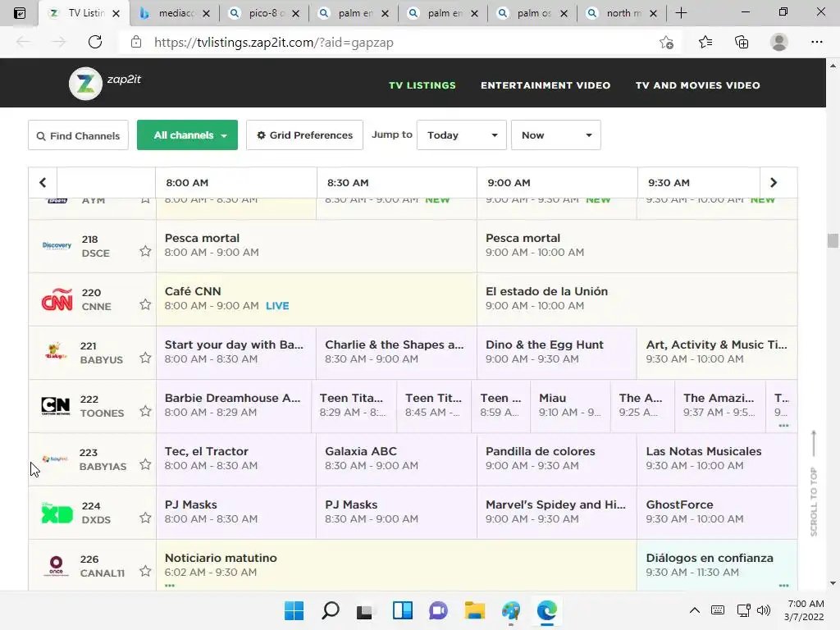Open Pesca mortal 9:00 AM listing
Image resolution: width=840 pixels, height=630 pixels.
637,245
